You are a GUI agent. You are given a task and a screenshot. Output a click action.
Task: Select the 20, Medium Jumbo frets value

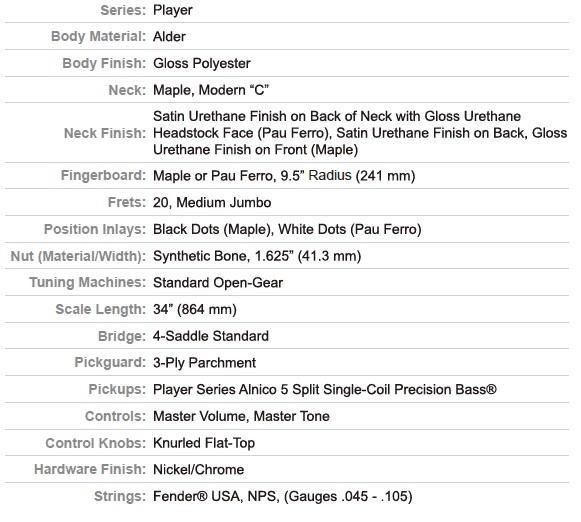pyautogui.click(x=212, y=203)
